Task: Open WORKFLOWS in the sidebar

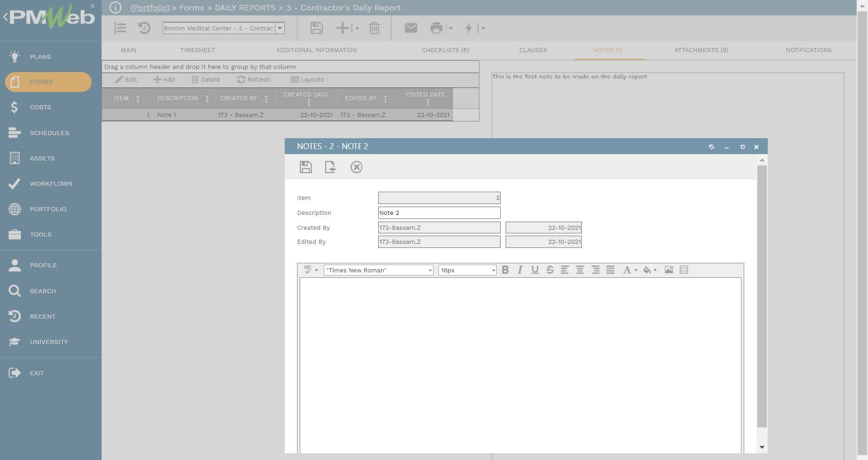Action: tap(51, 184)
